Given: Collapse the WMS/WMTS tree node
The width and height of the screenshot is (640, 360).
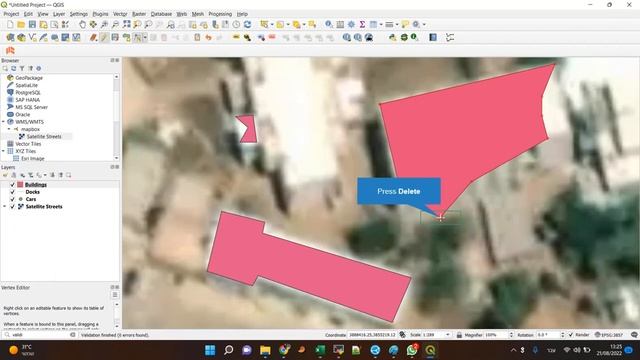Looking at the screenshot, I should click(4, 122).
